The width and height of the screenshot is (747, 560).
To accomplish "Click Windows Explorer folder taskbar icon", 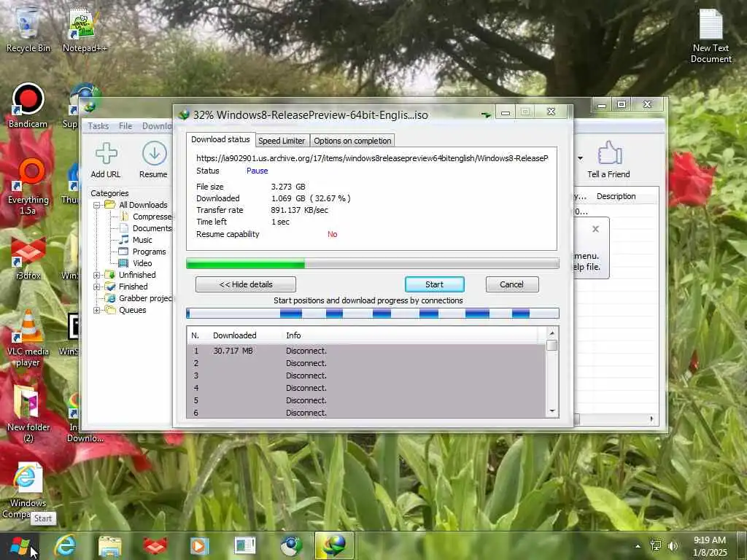I will click(109, 545).
